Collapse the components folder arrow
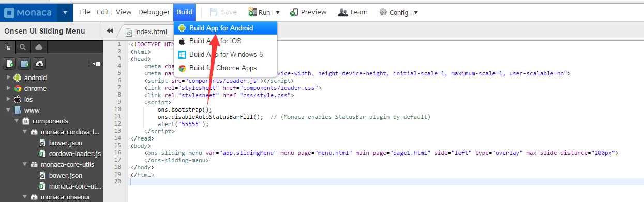Image resolution: width=644 pixels, height=202 pixels. pyautogui.click(x=16, y=121)
